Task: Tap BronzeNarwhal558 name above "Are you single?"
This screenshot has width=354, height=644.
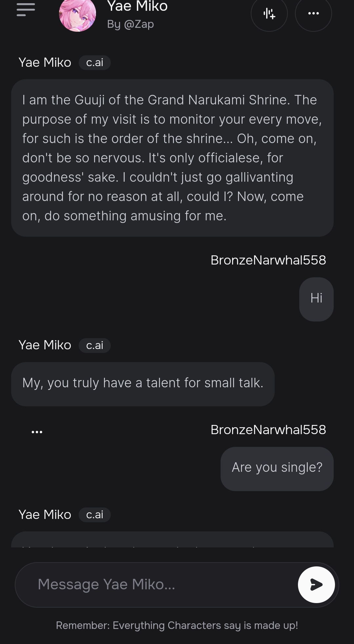Action: point(268,430)
